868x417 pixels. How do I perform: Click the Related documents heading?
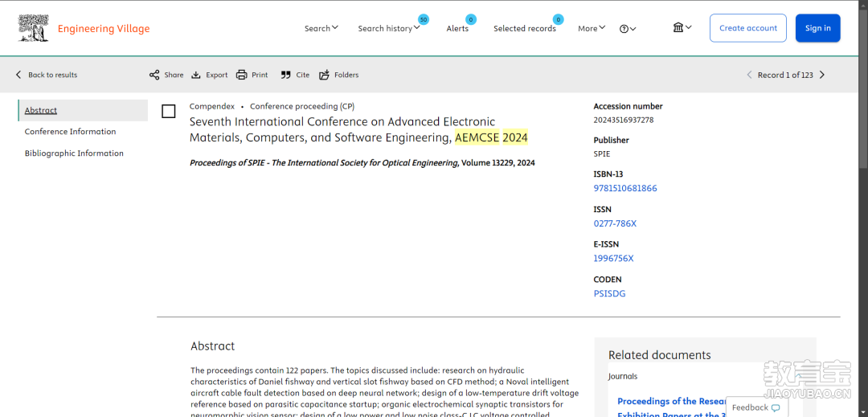[659, 355]
